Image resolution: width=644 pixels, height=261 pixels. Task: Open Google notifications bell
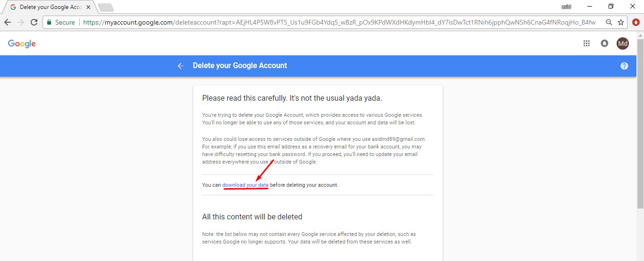604,43
